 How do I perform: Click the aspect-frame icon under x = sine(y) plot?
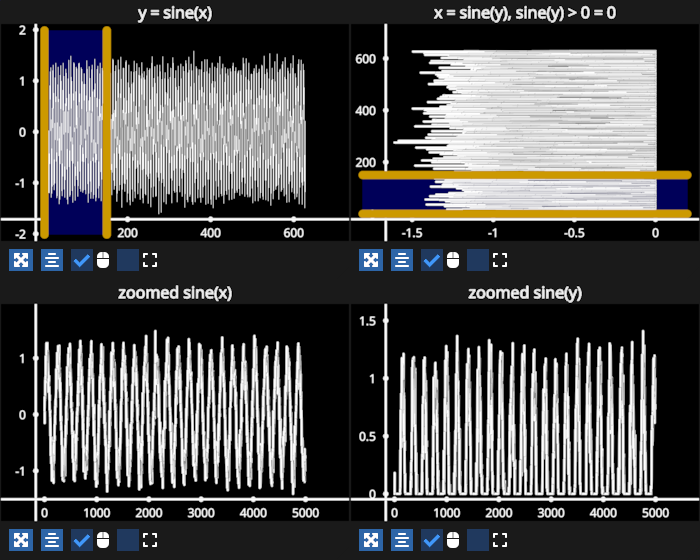point(500,260)
